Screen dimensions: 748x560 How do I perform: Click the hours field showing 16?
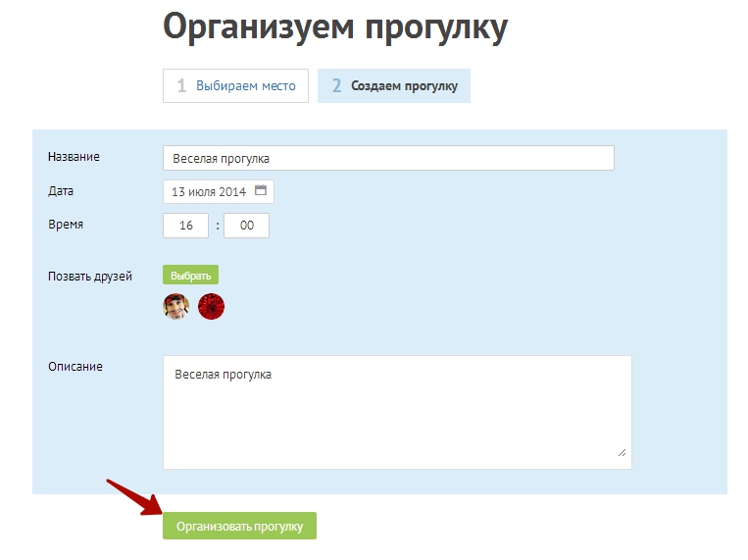click(186, 226)
